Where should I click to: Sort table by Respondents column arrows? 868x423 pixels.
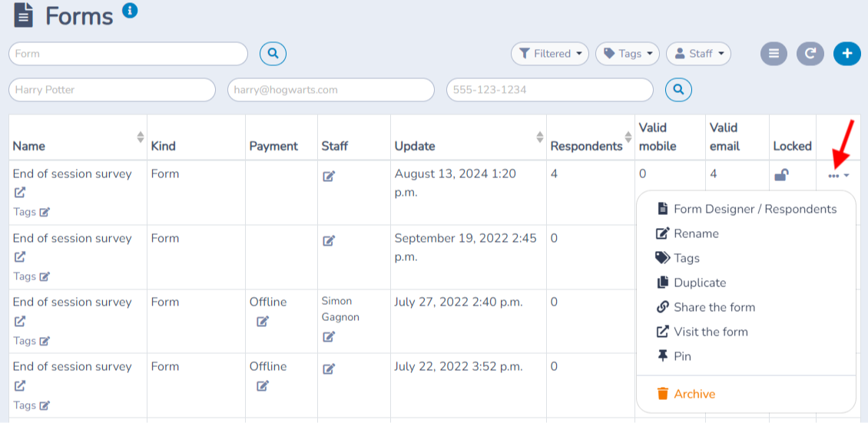[x=628, y=137]
